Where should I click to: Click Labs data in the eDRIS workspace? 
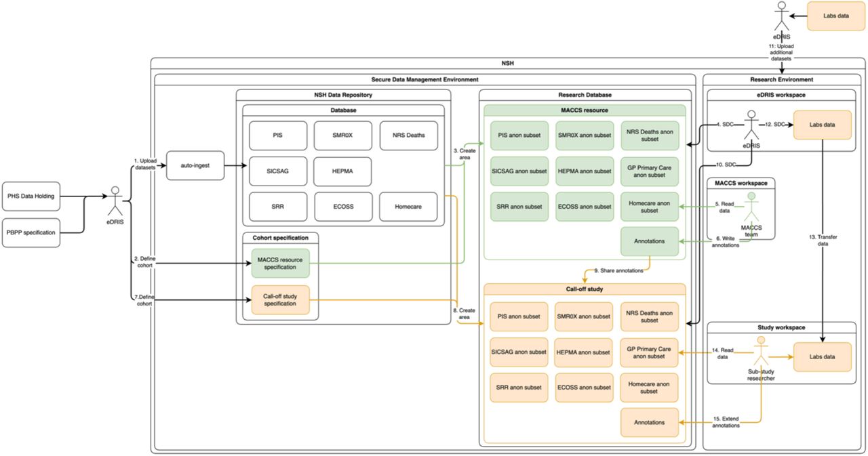pyautogui.click(x=822, y=125)
